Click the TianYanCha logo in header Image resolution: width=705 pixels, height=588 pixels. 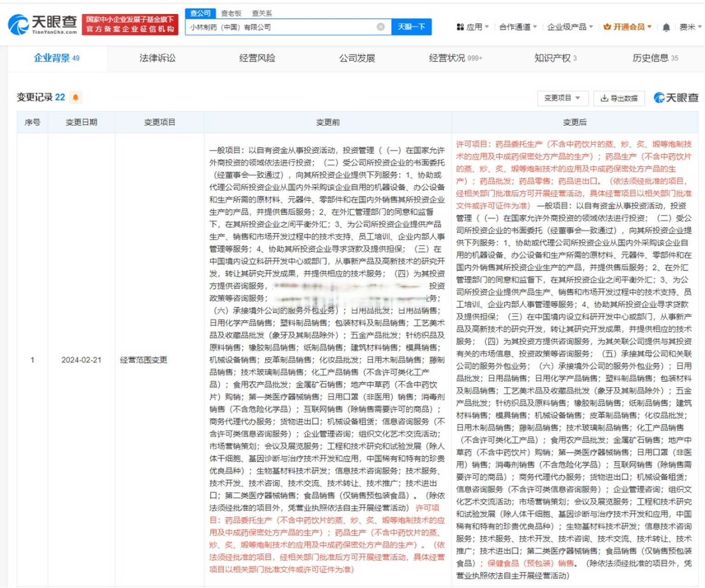pyautogui.click(x=42, y=24)
